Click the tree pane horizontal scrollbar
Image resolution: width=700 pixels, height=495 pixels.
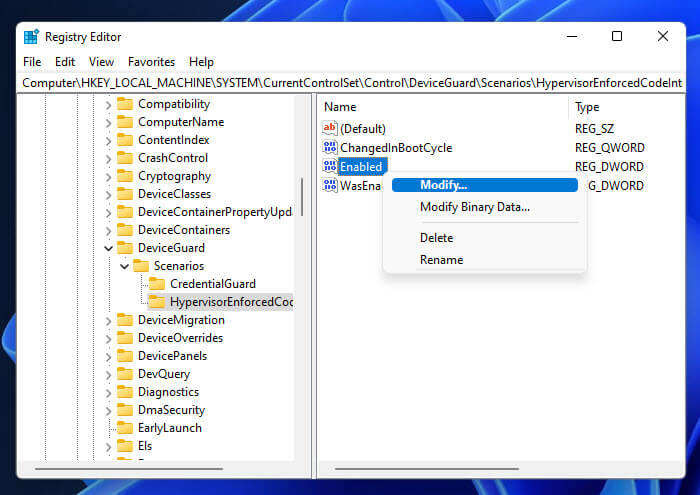pos(129,469)
